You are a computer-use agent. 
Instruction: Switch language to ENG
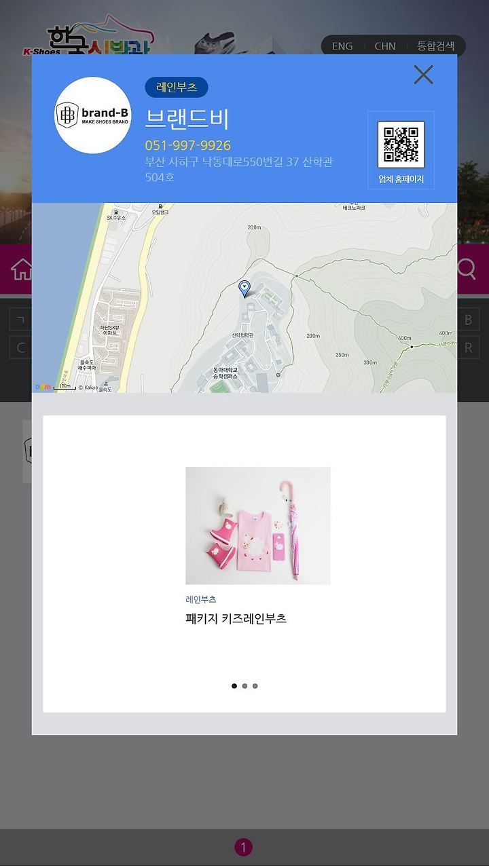click(342, 46)
